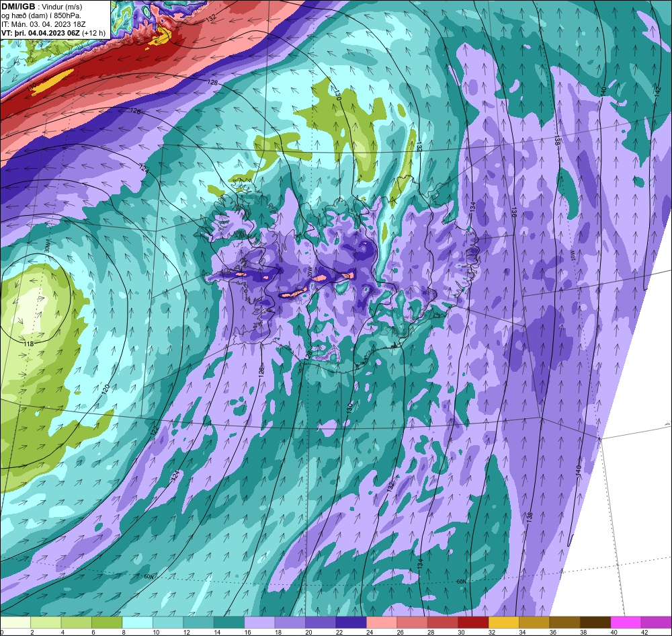Click the light pink swatch between 24 and 26
The image size is (672, 636).
pos(382,623)
